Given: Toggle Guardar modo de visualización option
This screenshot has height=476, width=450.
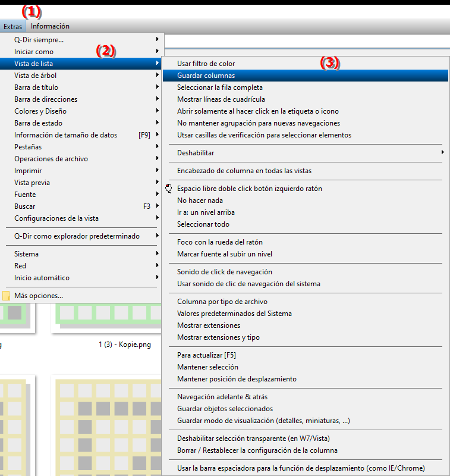Looking at the screenshot, I should pos(306,421).
